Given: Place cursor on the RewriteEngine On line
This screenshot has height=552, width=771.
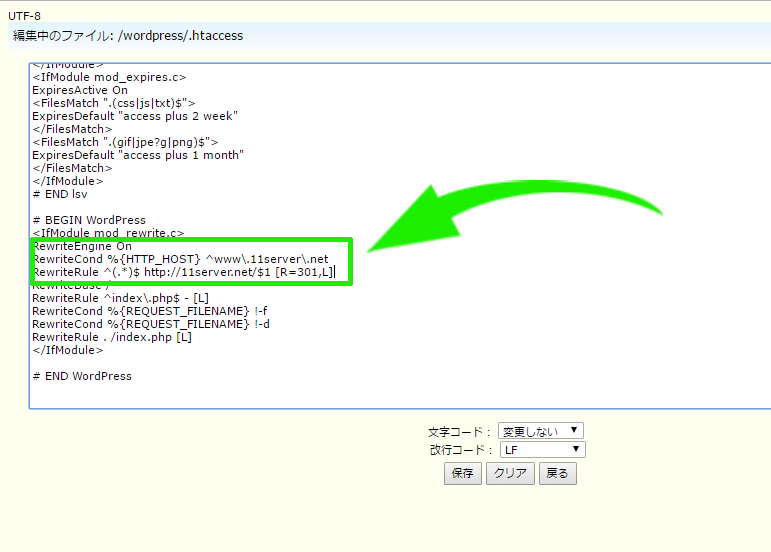Looking at the screenshot, I should (x=82, y=246).
